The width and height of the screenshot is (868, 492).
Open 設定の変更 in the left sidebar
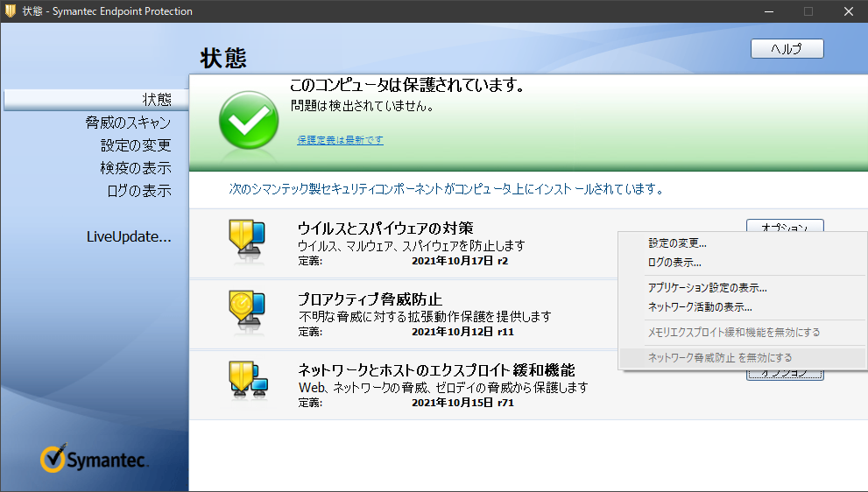(x=136, y=145)
